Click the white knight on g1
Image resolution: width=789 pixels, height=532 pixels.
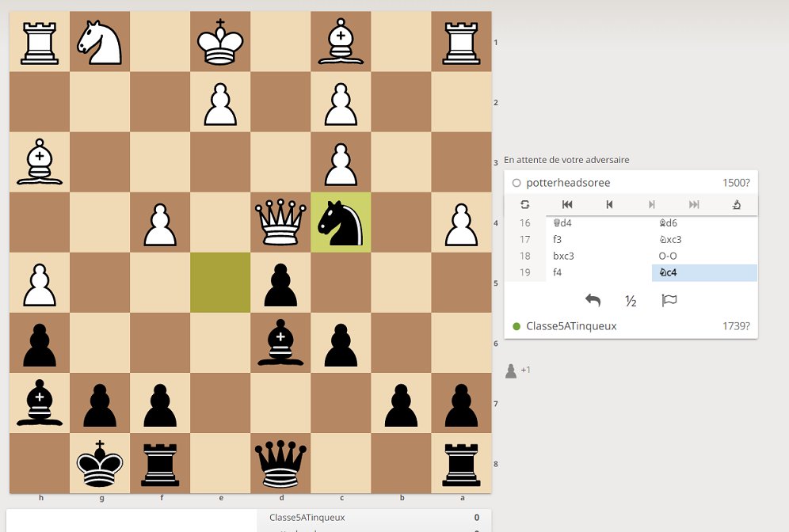[100, 42]
